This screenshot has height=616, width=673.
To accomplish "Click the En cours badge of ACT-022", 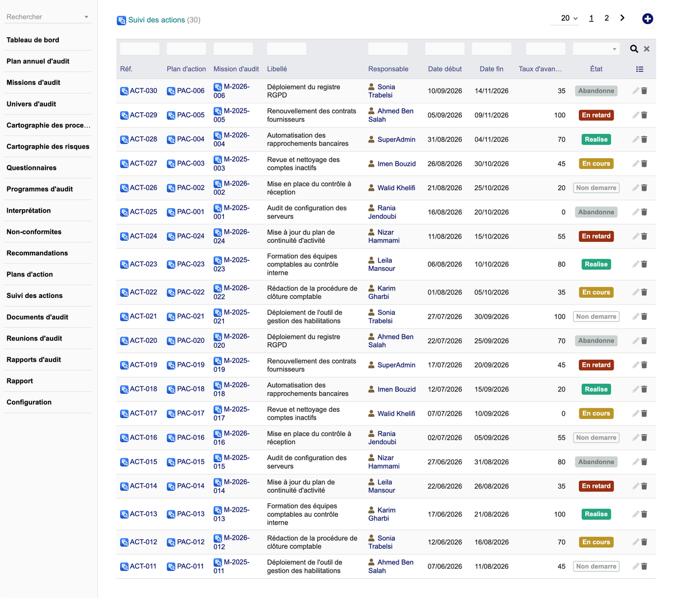I will [x=596, y=292].
